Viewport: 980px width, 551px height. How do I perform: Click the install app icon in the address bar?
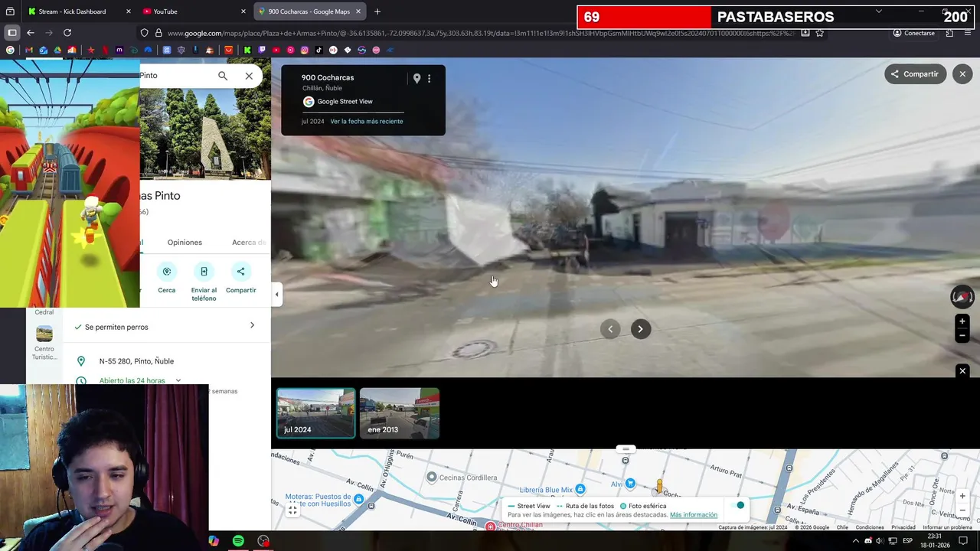pos(805,33)
